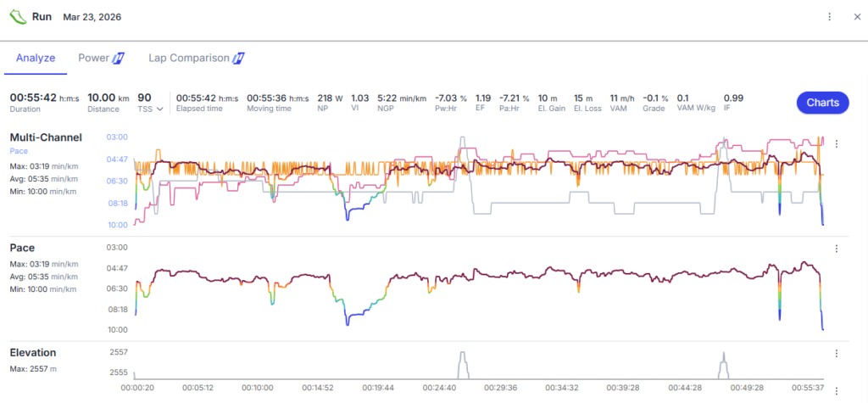Image resolution: width=868 pixels, height=403 pixels.
Task: Click the blue Charts button
Action: [821, 103]
